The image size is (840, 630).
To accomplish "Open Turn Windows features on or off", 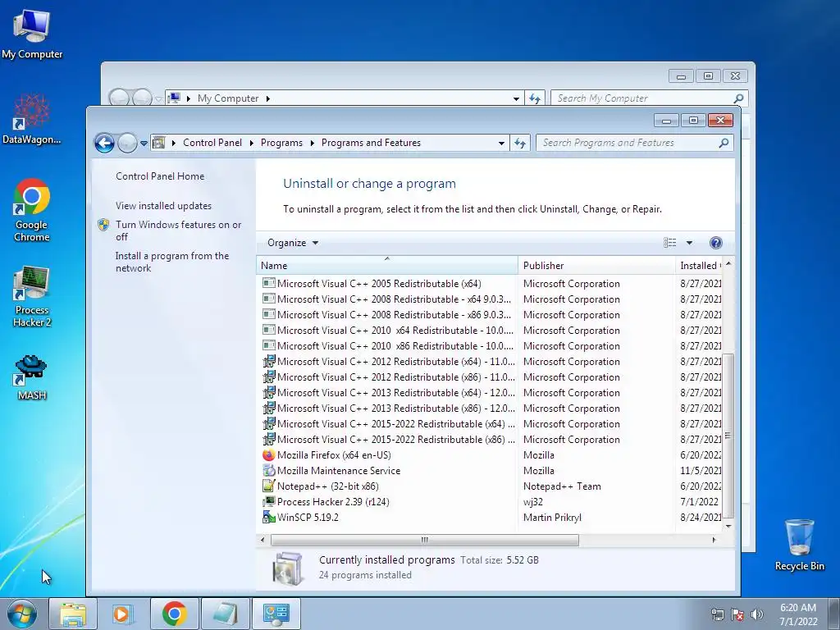I will (178, 231).
